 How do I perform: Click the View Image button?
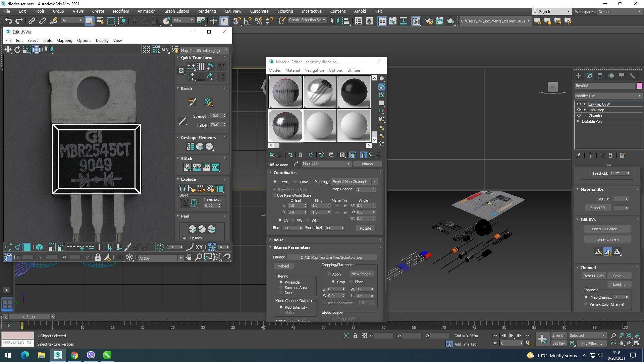[361, 274]
